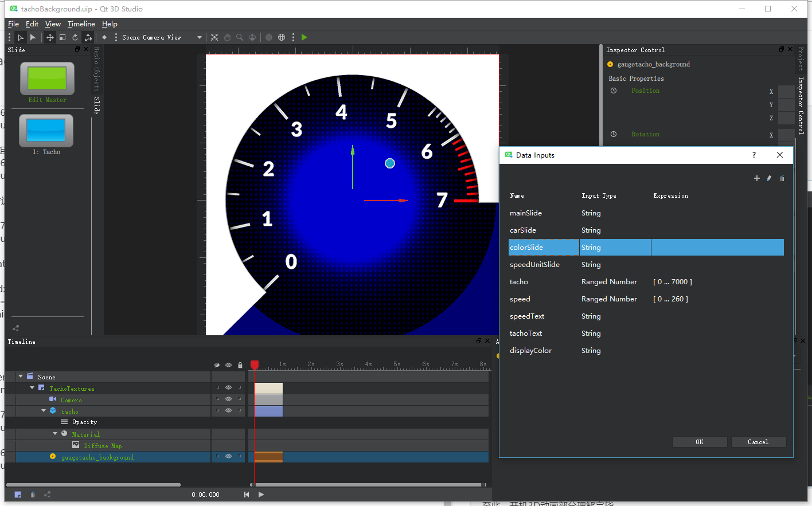The height and width of the screenshot is (506, 812).
Task: Click the green Preview play button in toolbar
Action: 304,37
